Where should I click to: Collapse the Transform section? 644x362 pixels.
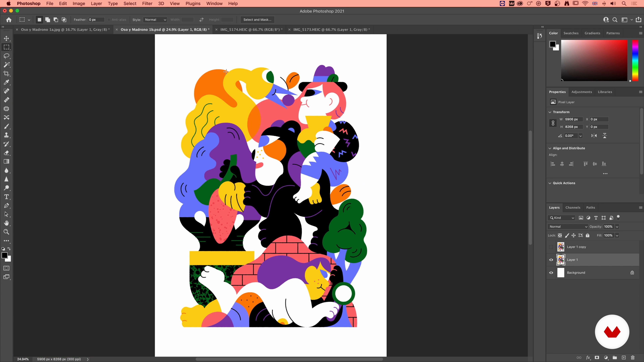(x=550, y=112)
